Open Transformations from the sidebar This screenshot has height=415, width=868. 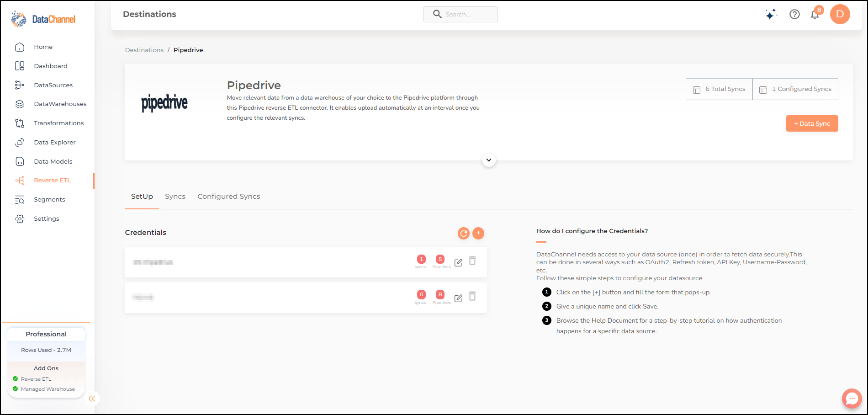[x=58, y=123]
